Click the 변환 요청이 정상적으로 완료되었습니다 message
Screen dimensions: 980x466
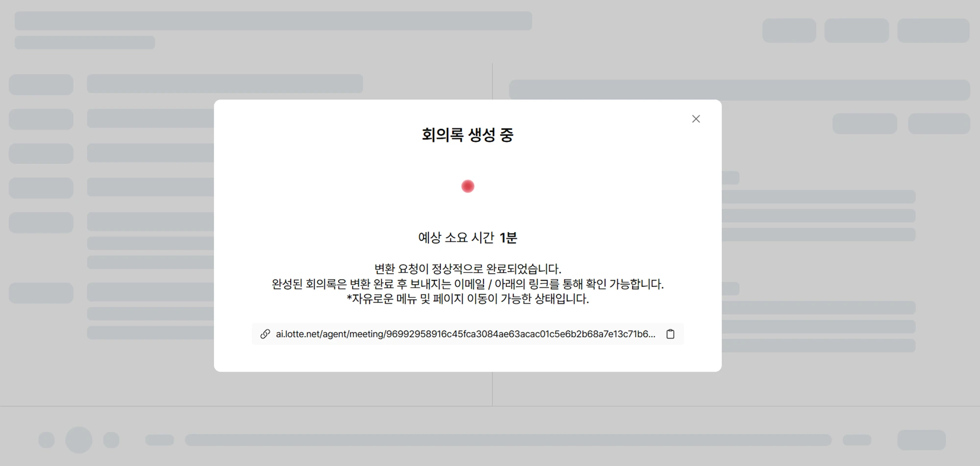[467, 269]
